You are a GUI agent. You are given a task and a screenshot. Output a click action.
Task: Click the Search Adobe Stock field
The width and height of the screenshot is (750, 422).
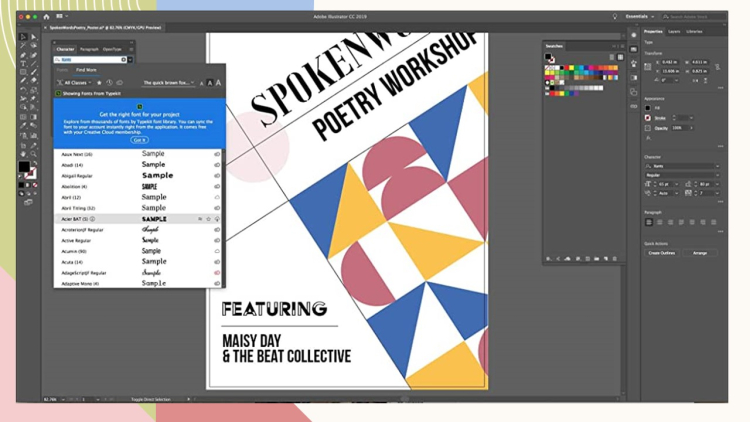pos(693,17)
